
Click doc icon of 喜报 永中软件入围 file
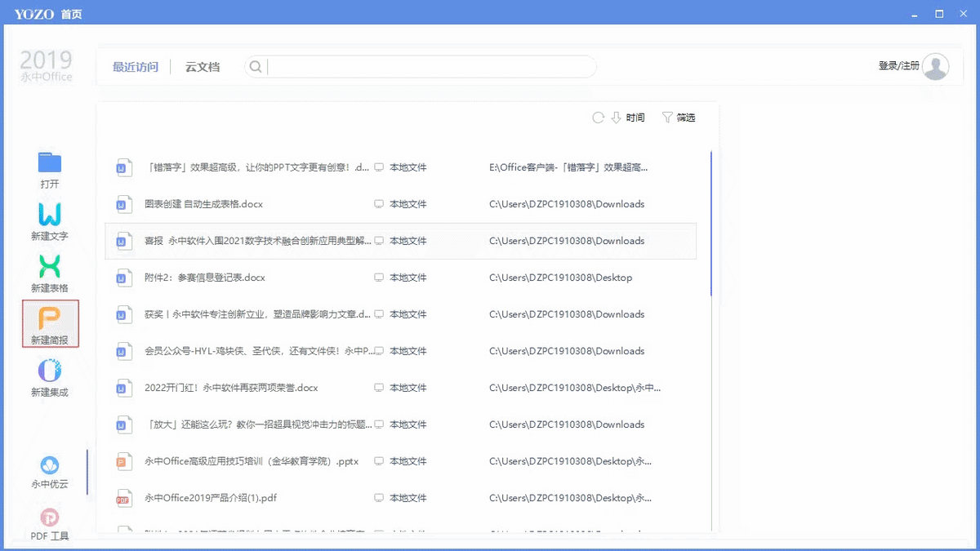(x=123, y=241)
